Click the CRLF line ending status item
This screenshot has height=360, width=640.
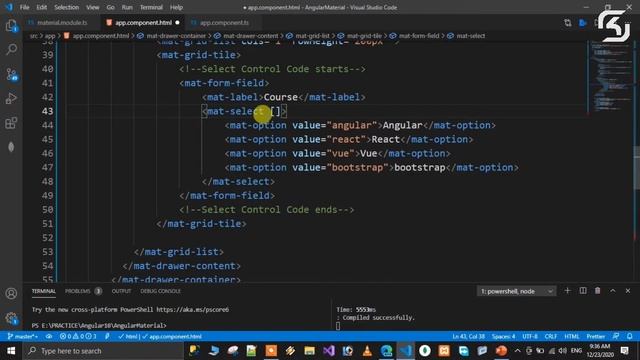pyautogui.click(x=551, y=336)
